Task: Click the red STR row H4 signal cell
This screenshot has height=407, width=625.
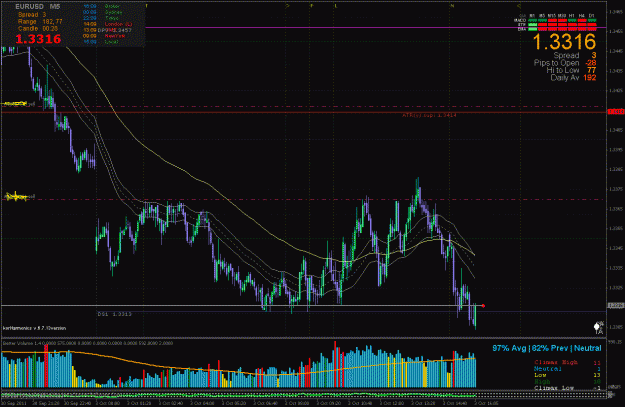Action: click(582, 24)
